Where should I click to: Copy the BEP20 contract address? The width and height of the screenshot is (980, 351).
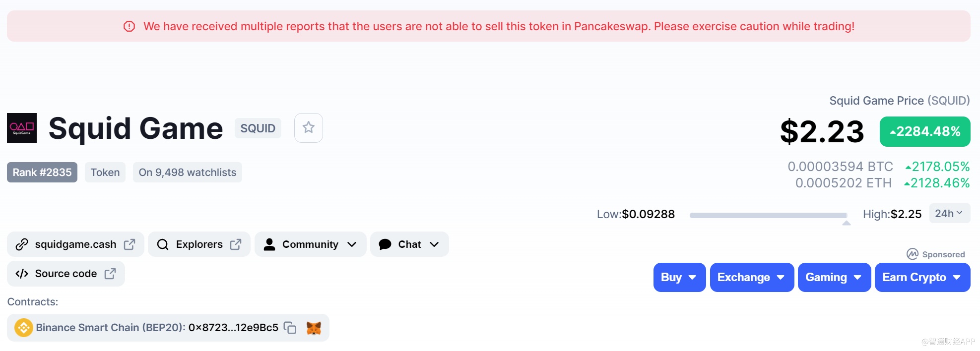point(290,328)
